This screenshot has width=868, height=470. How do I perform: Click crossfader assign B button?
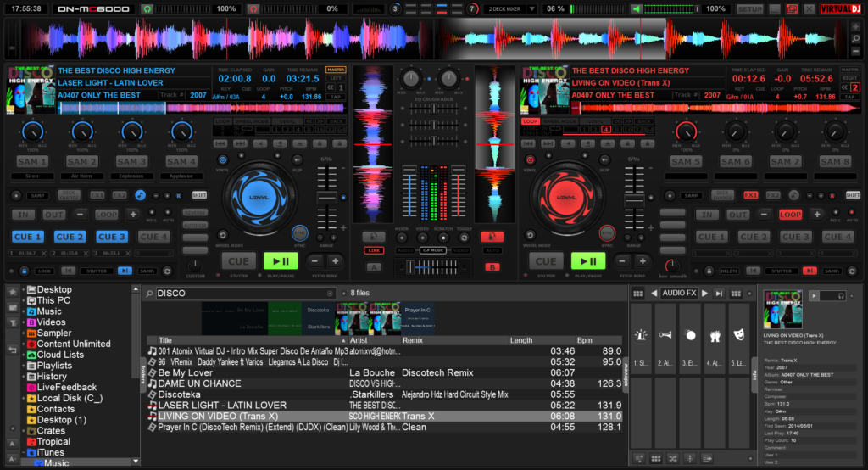coord(492,267)
